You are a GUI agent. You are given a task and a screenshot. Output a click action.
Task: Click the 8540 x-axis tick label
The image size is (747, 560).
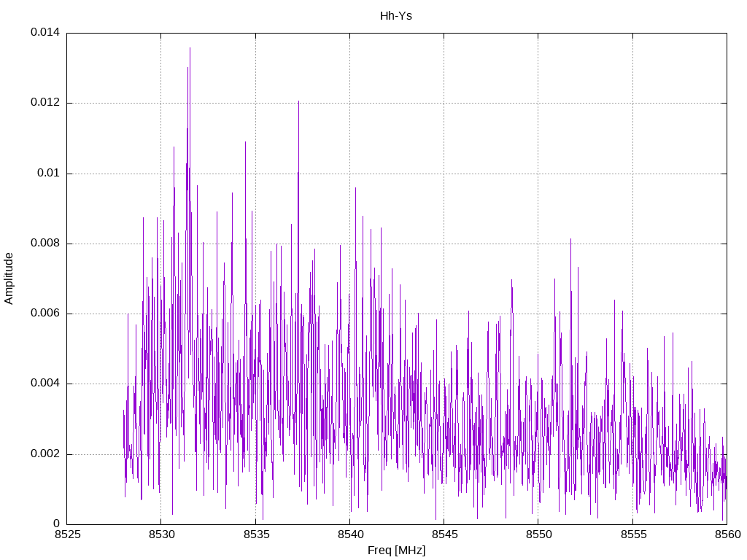pyautogui.click(x=350, y=534)
